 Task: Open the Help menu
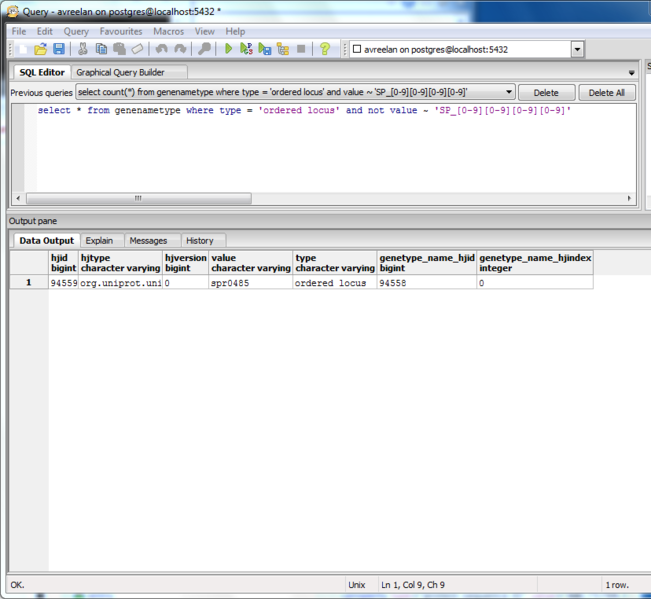(x=235, y=32)
